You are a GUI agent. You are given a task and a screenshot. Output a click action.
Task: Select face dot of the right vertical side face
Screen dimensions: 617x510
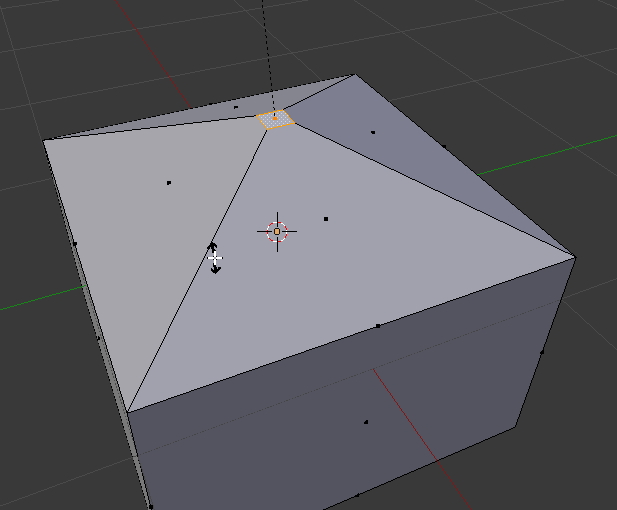542,351
